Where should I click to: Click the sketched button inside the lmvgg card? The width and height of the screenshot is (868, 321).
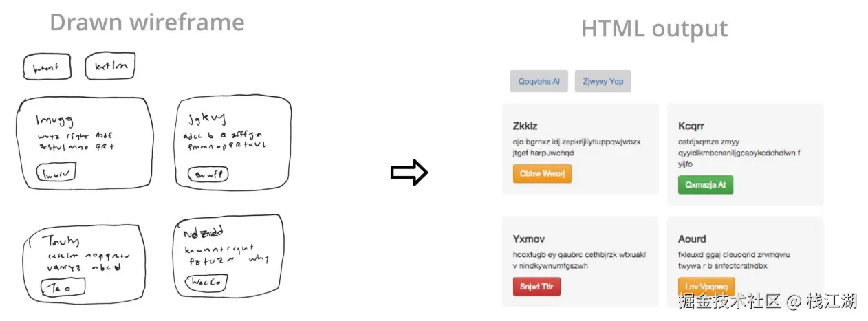tap(55, 174)
